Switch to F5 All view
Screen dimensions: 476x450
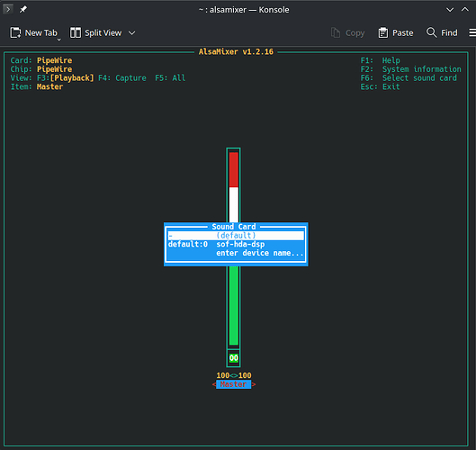170,78
